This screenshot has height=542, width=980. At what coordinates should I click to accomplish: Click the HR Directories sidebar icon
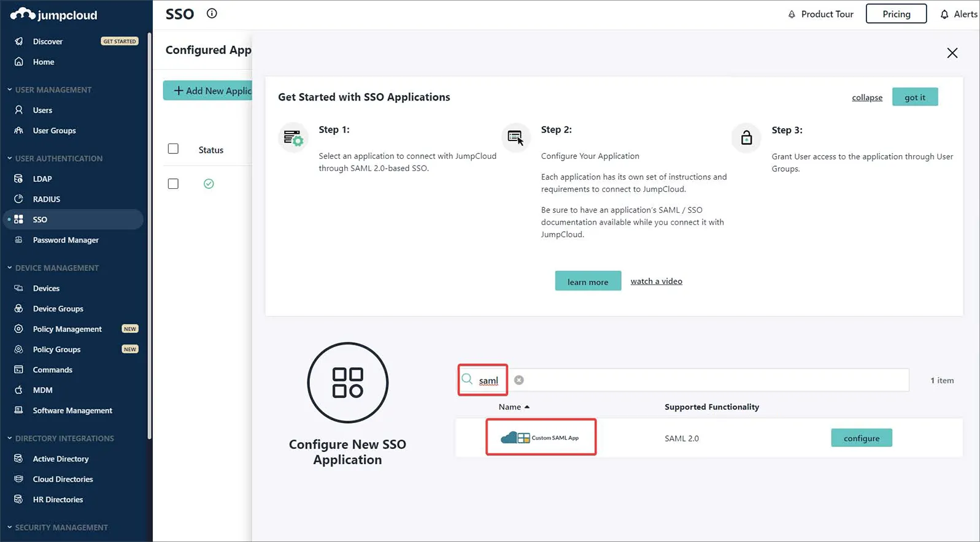pos(19,500)
